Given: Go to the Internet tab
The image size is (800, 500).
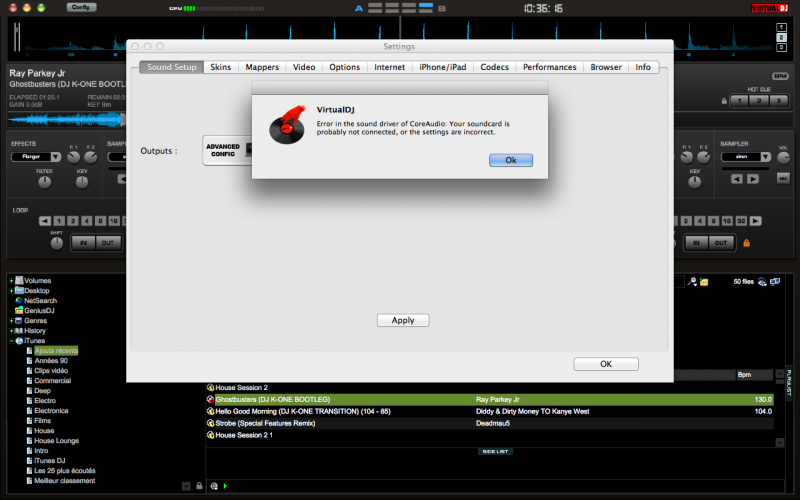Looking at the screenshot, I should (389, 67).
